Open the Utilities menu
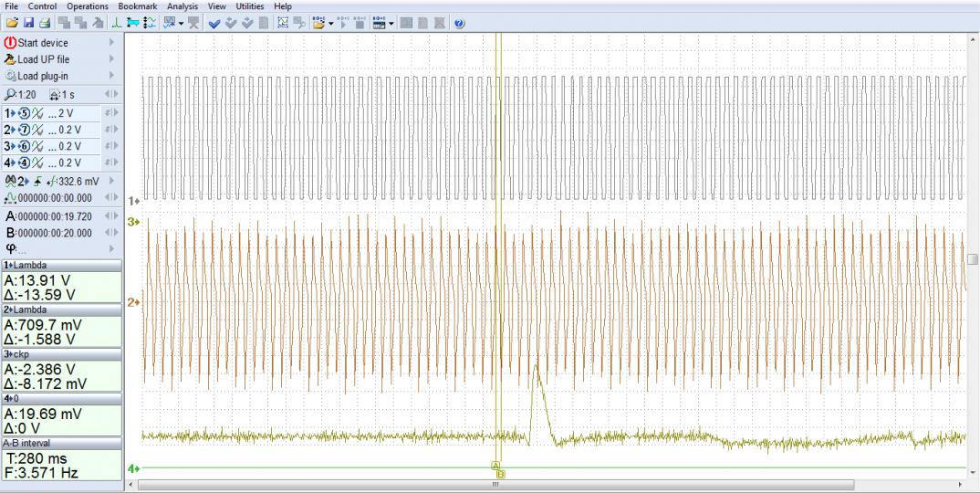 [x=249, y=6]
